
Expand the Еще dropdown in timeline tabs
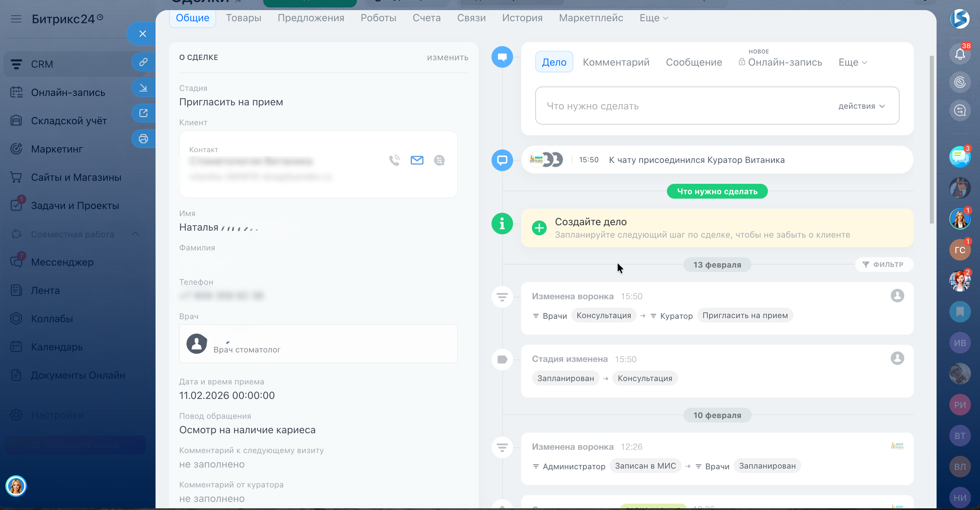point(852,62)
